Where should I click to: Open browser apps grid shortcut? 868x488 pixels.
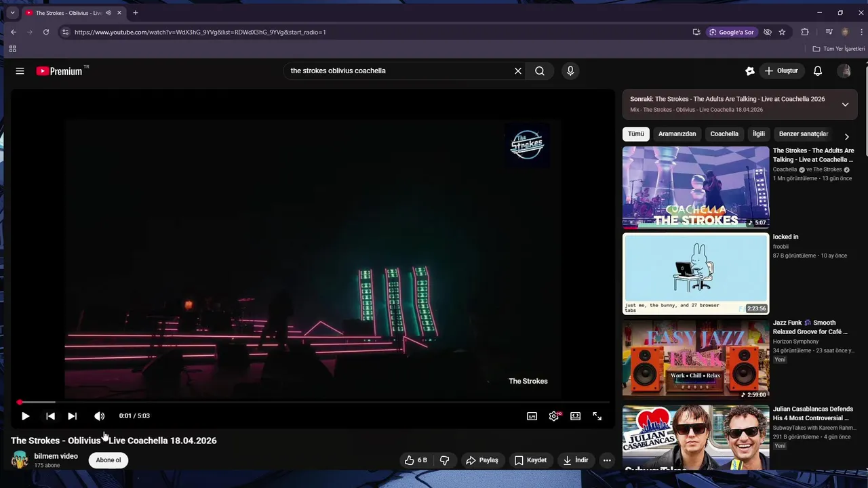pyautogui.click(x=12, y=49)
